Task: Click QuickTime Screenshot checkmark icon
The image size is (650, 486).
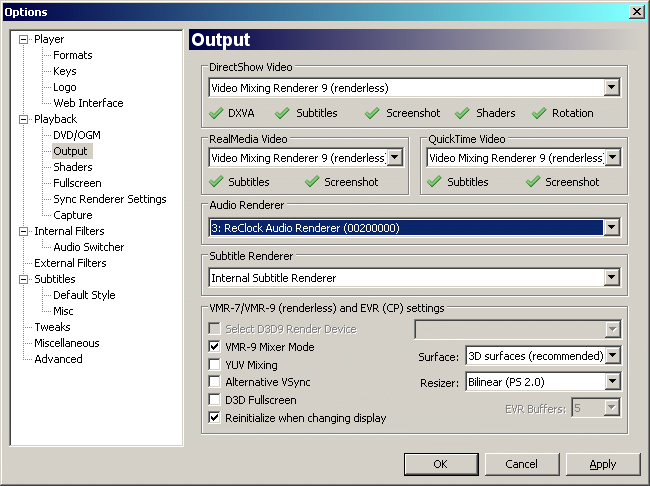Action: click(x=533, y=182)
